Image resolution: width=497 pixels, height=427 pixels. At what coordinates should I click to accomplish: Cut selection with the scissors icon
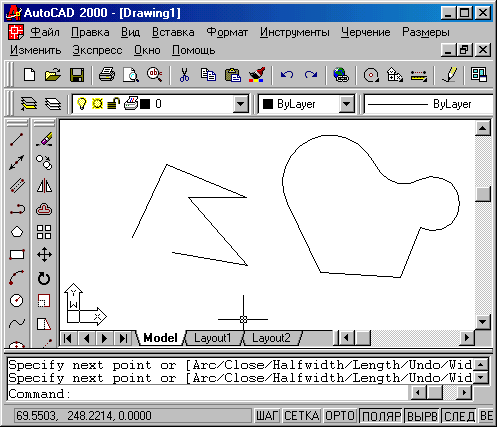click(x=184, y=75)
